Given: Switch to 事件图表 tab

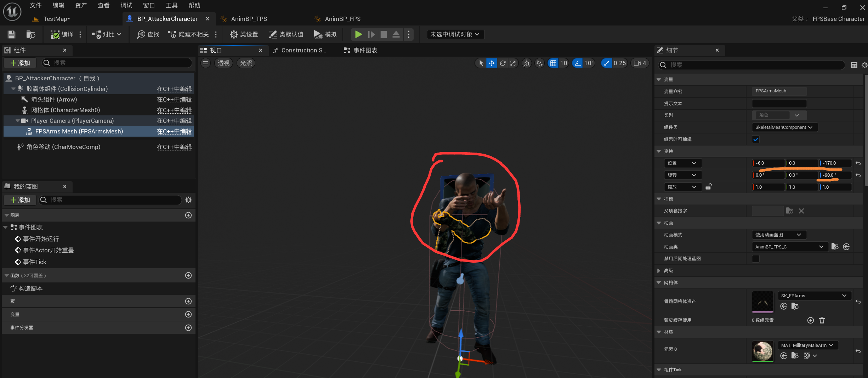Looking at the screenshot, I should (x=361, y=50).
